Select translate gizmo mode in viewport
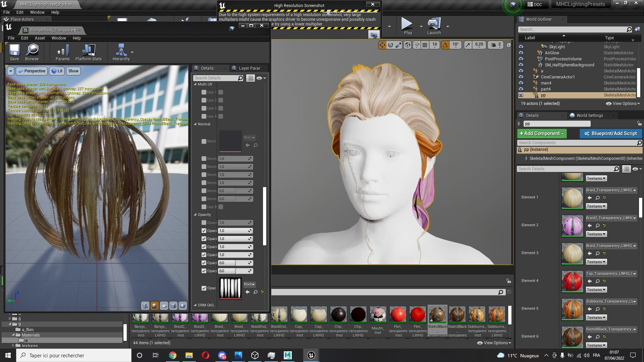The image size is (644, 362). point(382,45)
